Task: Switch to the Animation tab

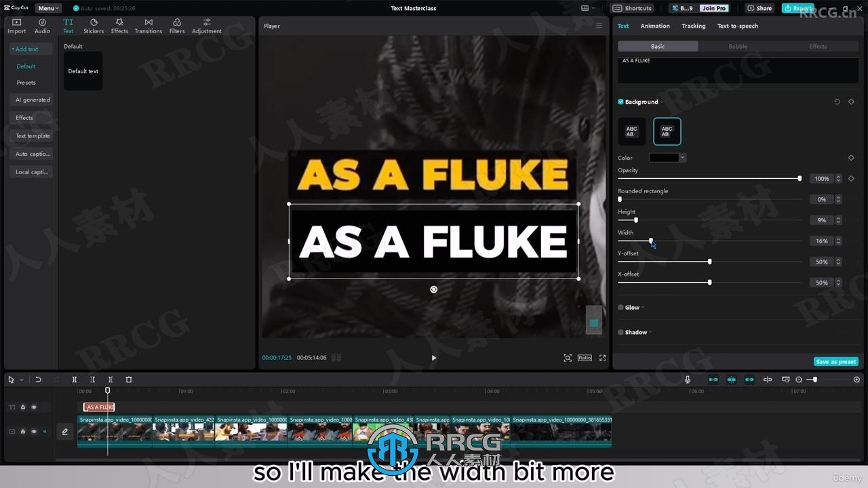Action: (655, 26)
